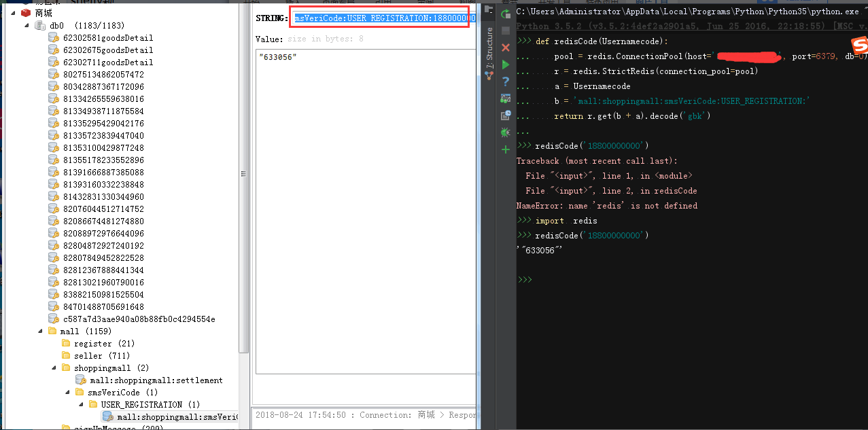Click key icon of mall:shoppingmall:settlement
The height and width of the screenshot is (430, 868).
point(81,380)
